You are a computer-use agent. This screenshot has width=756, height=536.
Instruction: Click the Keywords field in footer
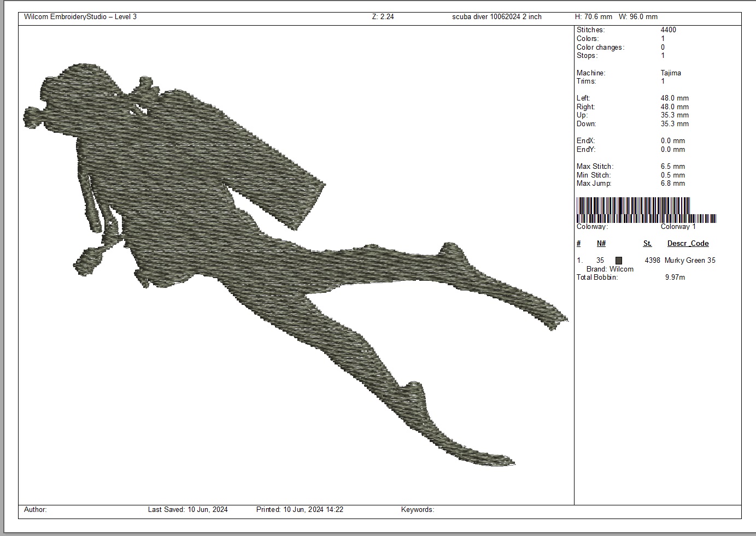(417, 510)
